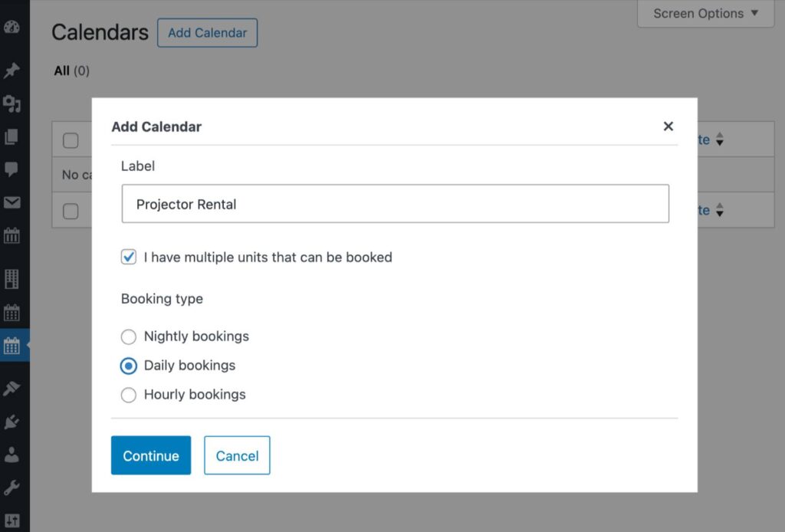
Task: Open the Appearance paintbrush icon
Action: (11, 389)
